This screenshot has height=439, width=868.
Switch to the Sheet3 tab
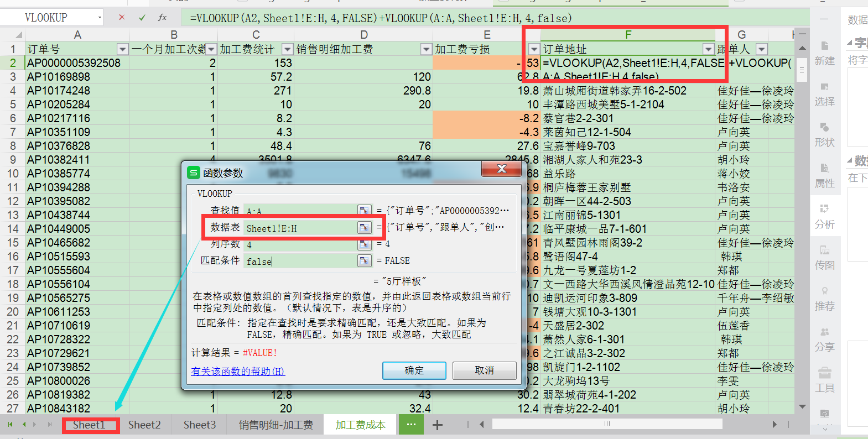tap(200, 425)
